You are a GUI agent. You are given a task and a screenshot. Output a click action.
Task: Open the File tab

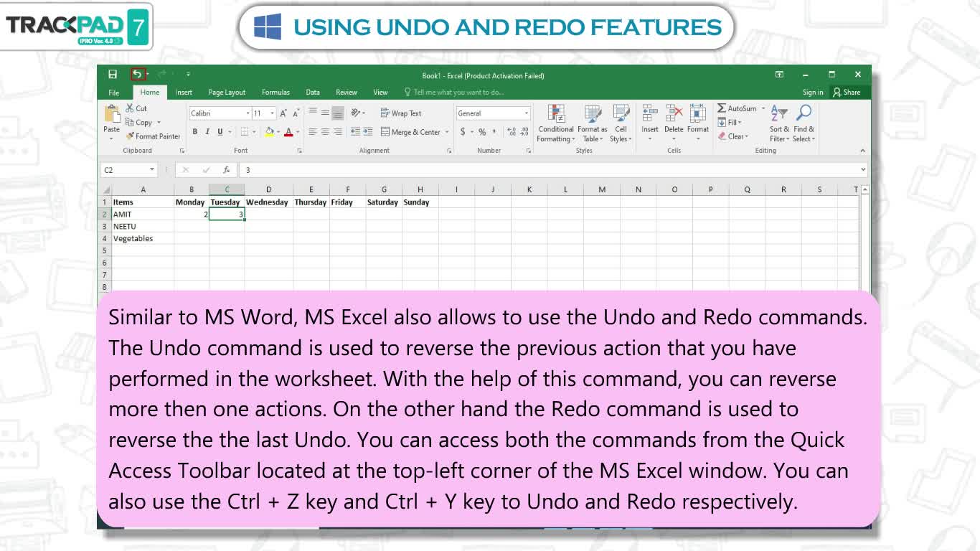pyautogui.click(x=113, y=92)
